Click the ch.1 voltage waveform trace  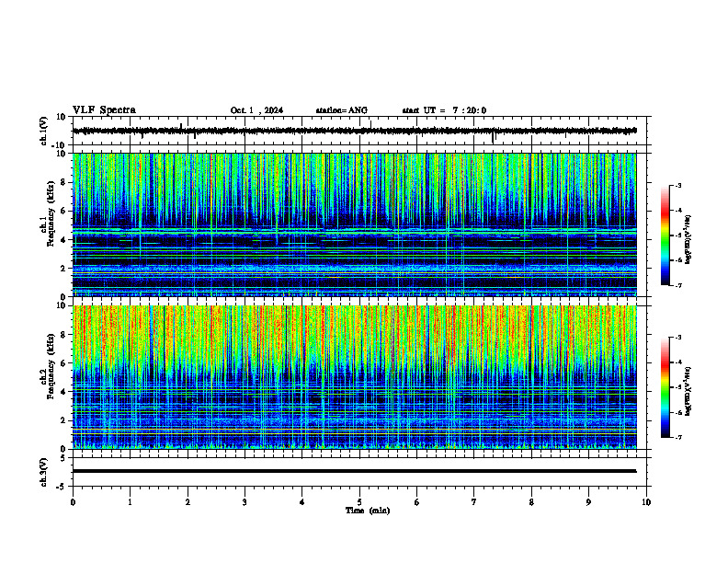coord(354,131)
